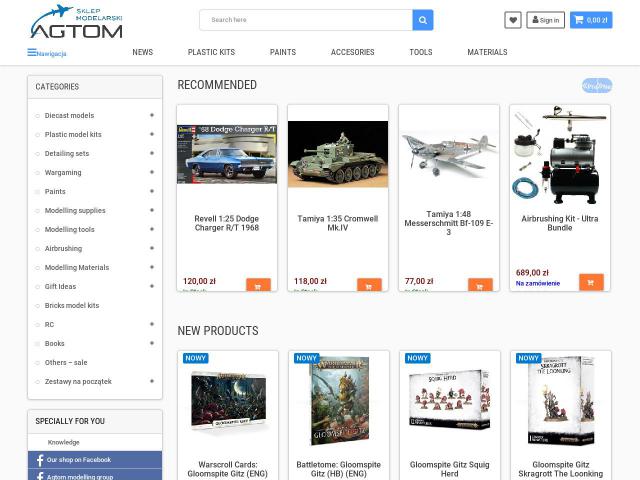
Task: Open the MATERIALS menu
Action: click(x=487, y=52)
